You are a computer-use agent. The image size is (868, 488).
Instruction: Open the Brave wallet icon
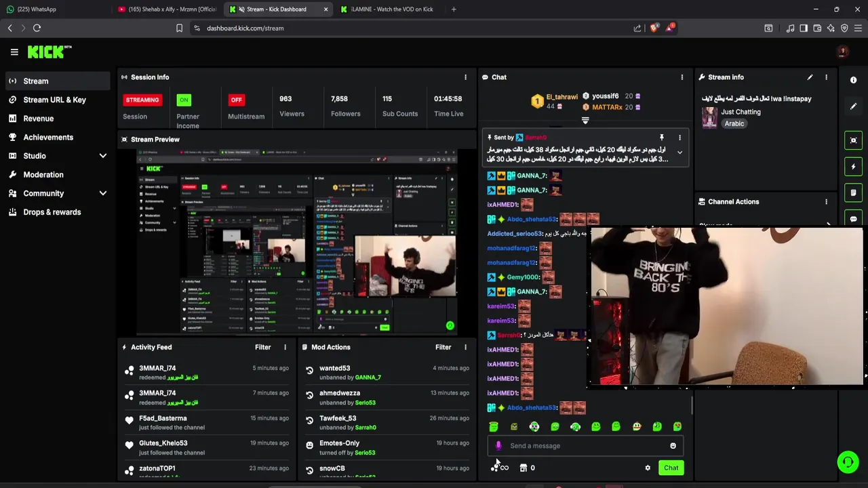click(817, 28)
